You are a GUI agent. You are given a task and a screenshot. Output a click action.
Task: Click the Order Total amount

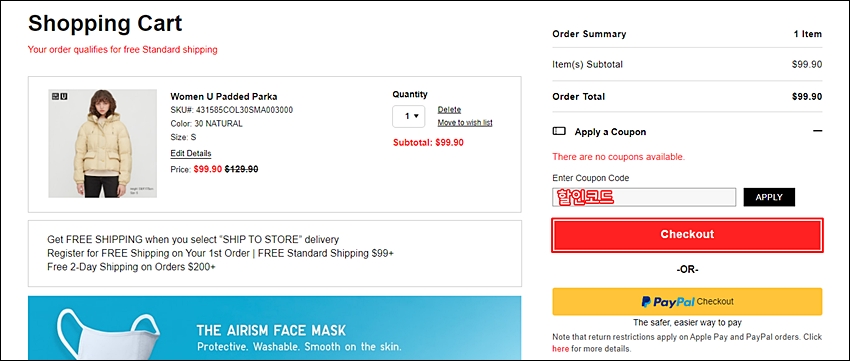(807, 96)
